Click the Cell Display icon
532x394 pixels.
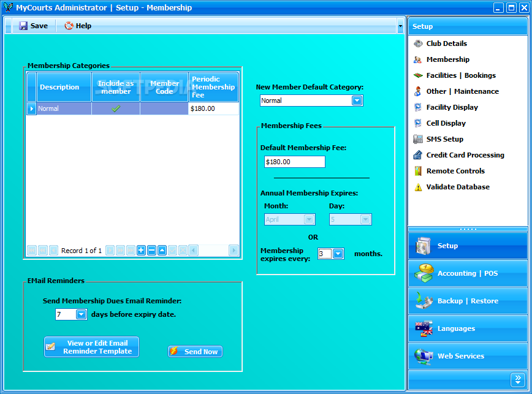(x=417, y=123)
